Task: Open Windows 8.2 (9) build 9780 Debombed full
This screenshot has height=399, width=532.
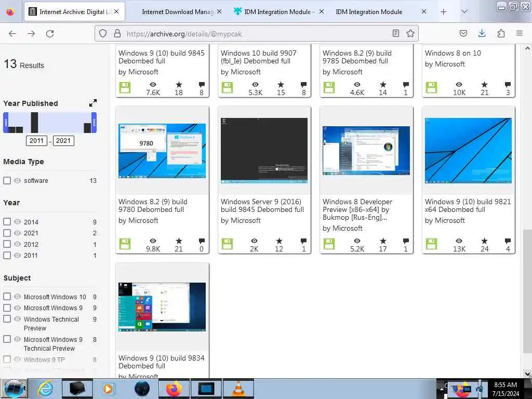Action: 153,206
